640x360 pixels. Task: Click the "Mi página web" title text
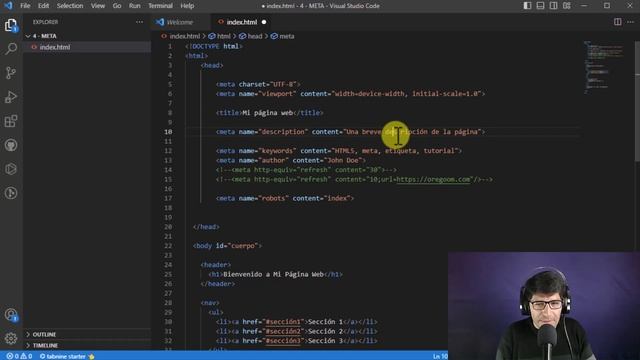pos(267,113)
